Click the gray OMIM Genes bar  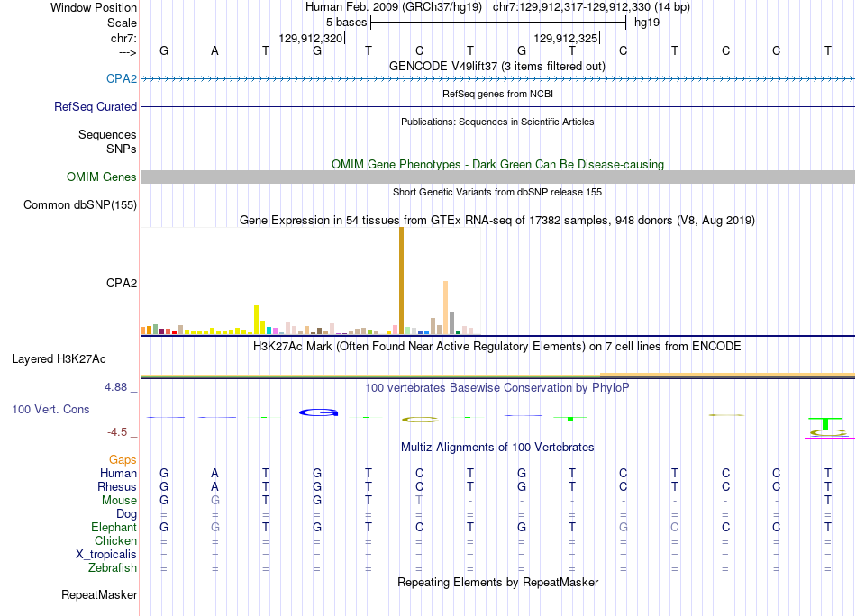pos(498,177)
